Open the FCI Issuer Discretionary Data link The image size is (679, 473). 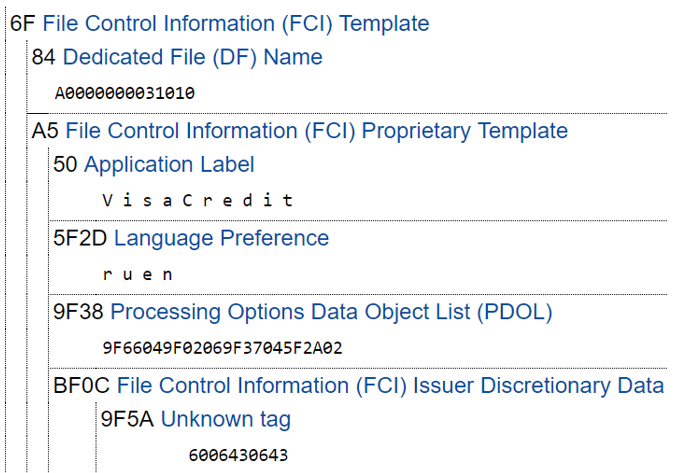(x=390, y=385)
